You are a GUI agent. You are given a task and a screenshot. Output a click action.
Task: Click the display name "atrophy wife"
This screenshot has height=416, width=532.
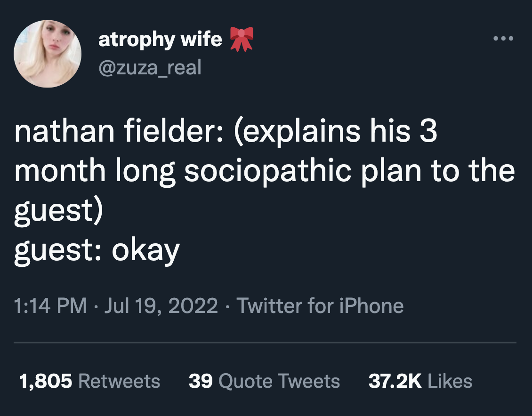tap(160, 39)
